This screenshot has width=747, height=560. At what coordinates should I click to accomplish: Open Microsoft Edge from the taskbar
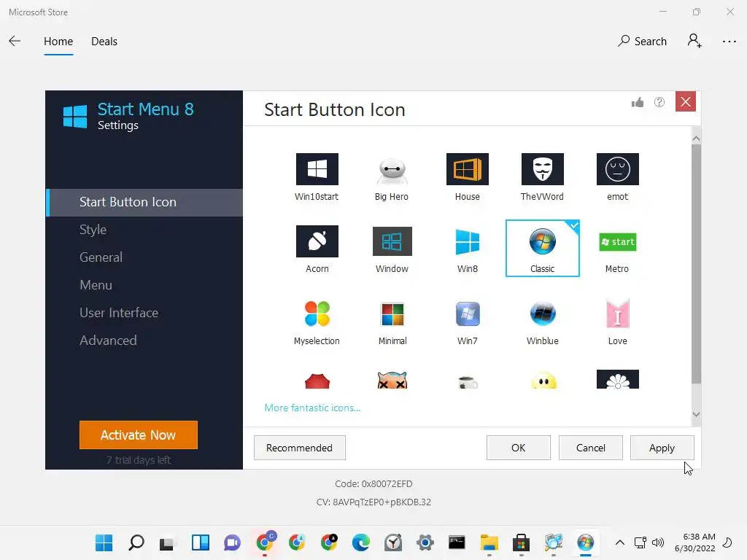[361, 542]
